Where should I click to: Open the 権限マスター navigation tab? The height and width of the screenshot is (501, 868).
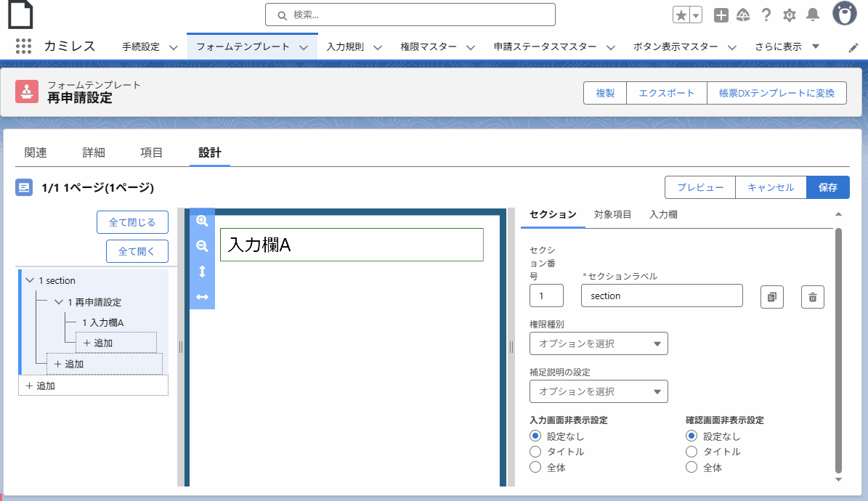pos(429,47)
